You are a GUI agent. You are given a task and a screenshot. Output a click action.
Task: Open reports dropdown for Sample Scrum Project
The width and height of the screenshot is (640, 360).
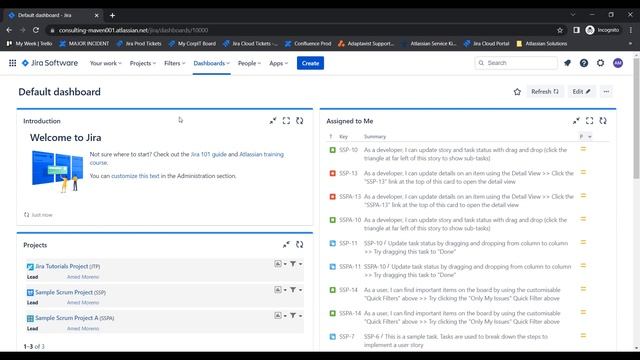pyautogui.click(x=280, y=290)
